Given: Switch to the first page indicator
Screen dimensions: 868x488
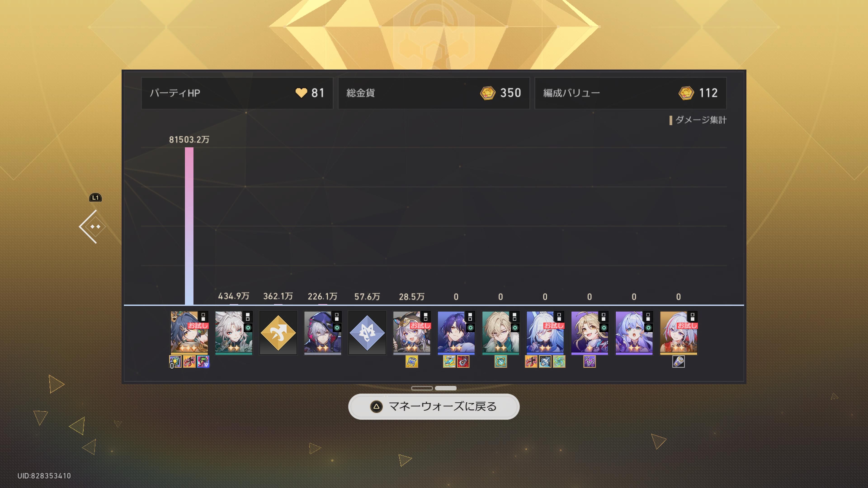Looking at the screenshot, I should 422,388.
